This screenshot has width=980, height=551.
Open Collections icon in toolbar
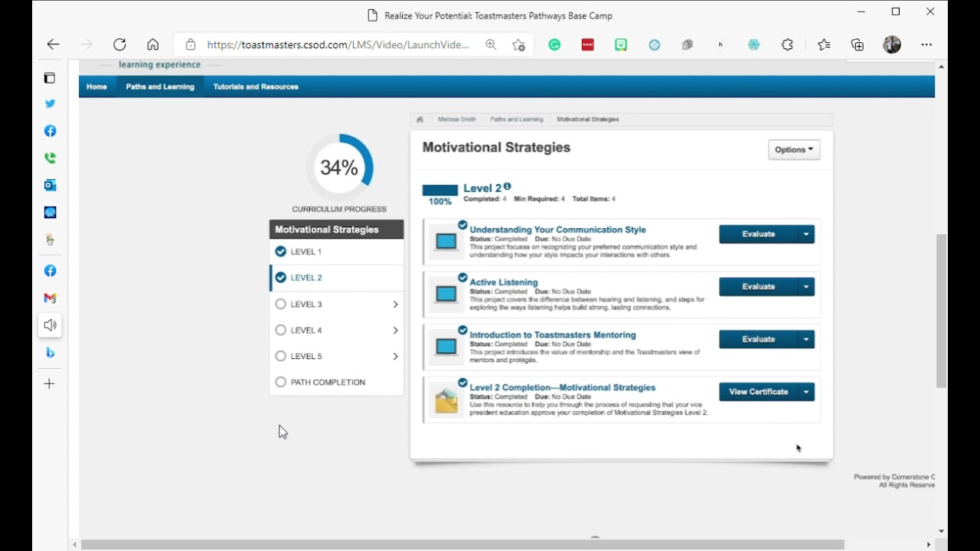pos(857,44)
